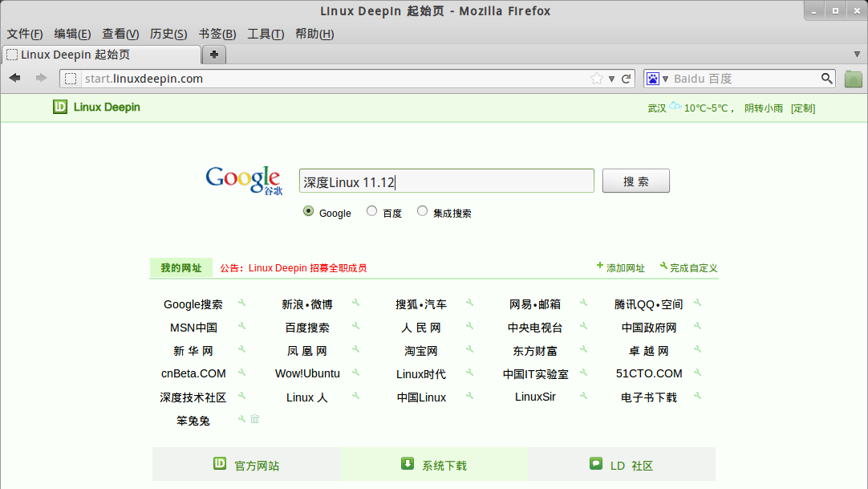The width and height of the screenshot is (868, 489).
Task: Open the 淘宝网 link
Action: tap(421, 351)
